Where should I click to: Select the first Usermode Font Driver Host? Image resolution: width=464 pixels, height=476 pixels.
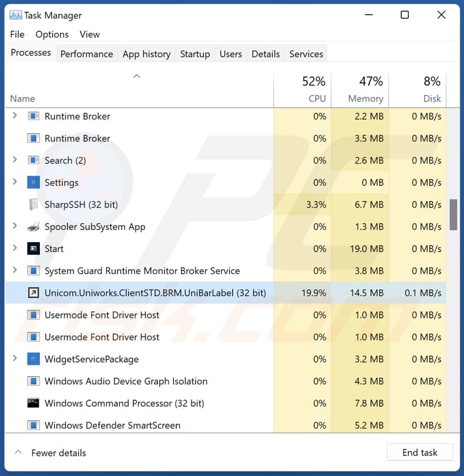(226, 315)
